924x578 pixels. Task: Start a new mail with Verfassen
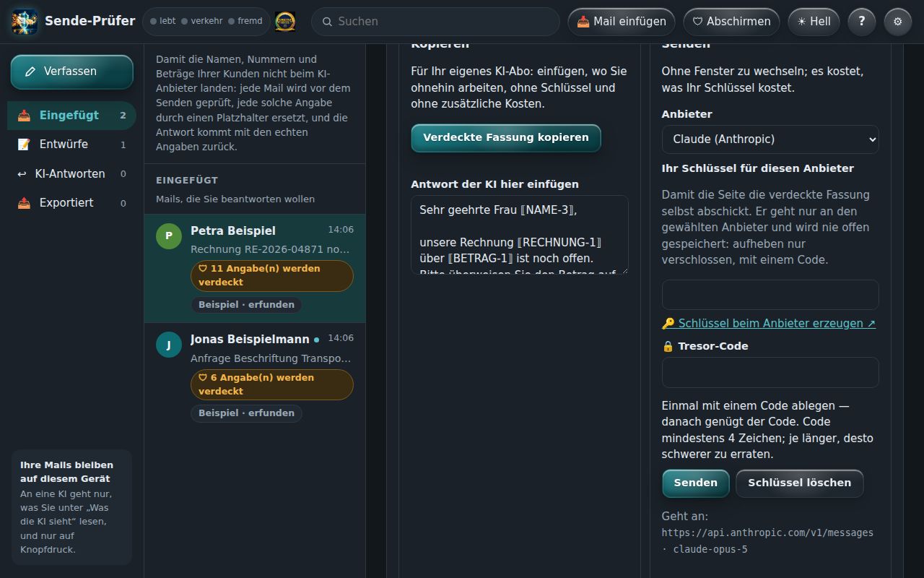point(71,72)
